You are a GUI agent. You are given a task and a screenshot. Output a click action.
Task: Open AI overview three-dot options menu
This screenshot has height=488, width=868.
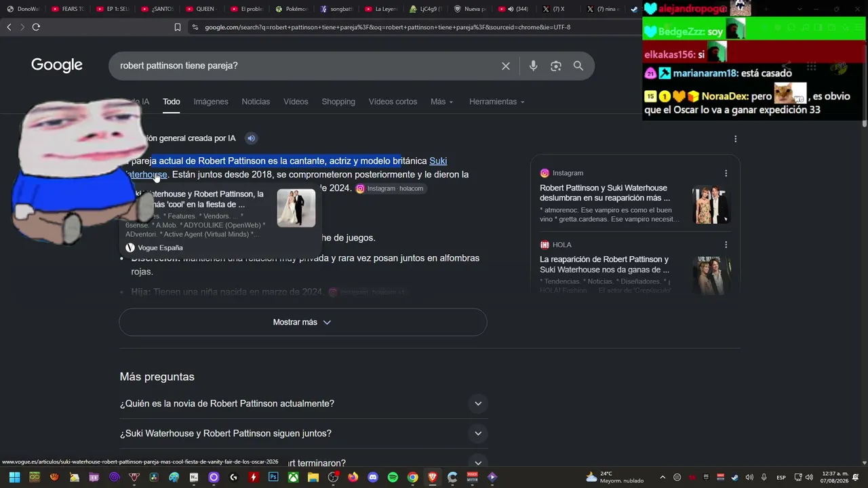735,139
